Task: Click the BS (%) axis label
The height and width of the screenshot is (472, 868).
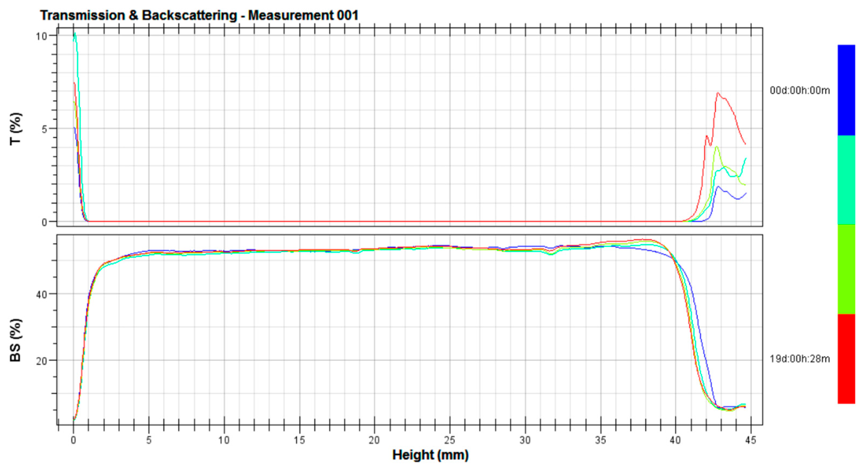Action: 16,340
